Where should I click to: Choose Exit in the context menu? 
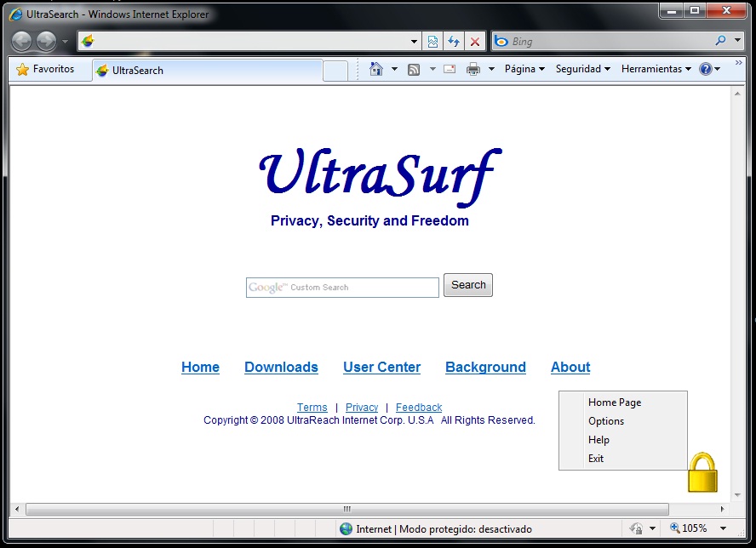pyautogui.click(x=623, y=459)
